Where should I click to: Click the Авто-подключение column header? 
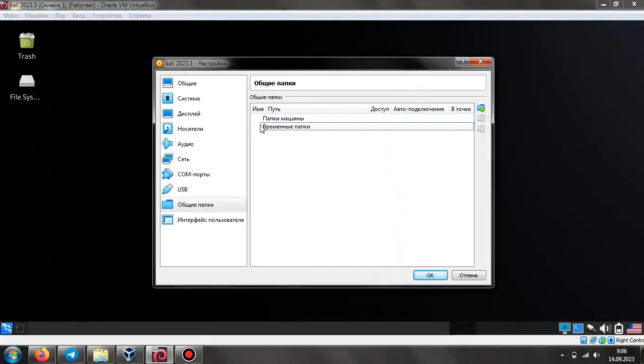[419, 109]
